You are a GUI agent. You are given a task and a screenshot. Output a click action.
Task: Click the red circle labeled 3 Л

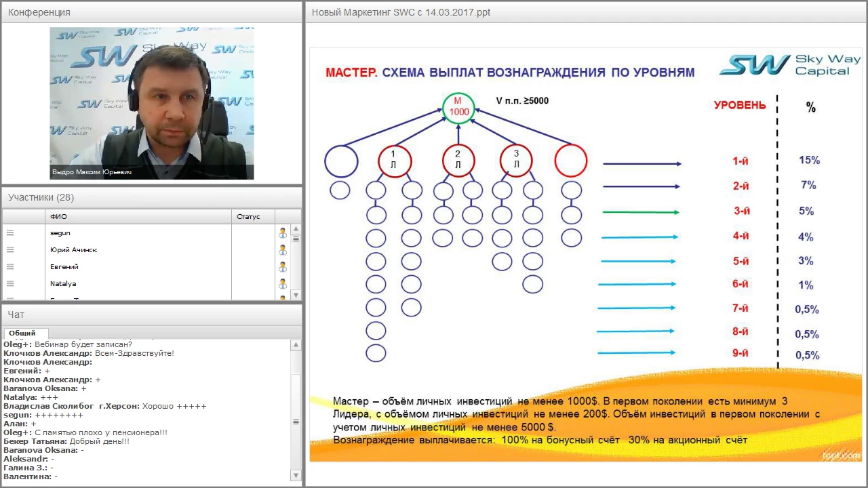coord(516,161)
